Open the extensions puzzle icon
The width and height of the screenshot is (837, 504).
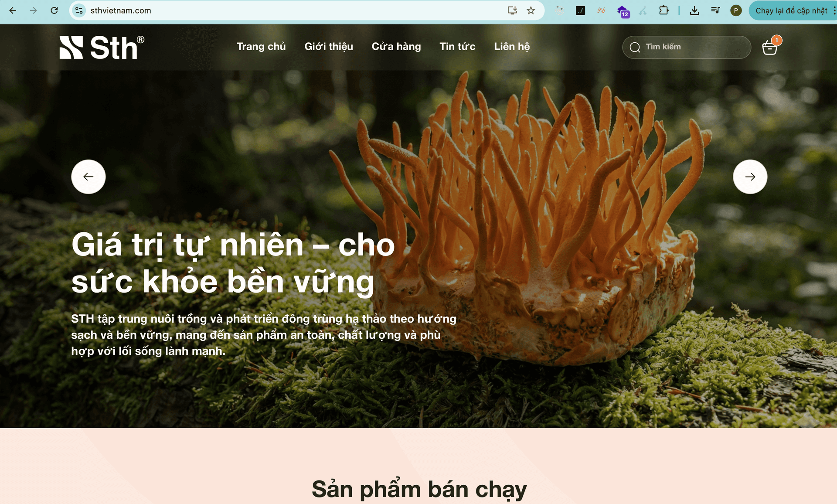pyautogui.click(x=664, y=10)
